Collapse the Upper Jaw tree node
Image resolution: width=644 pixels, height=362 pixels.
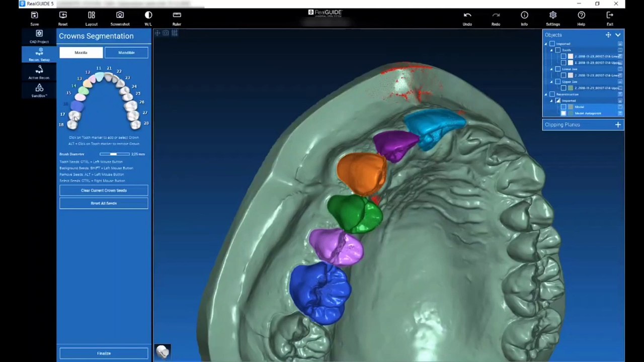(x=551, y=82)
